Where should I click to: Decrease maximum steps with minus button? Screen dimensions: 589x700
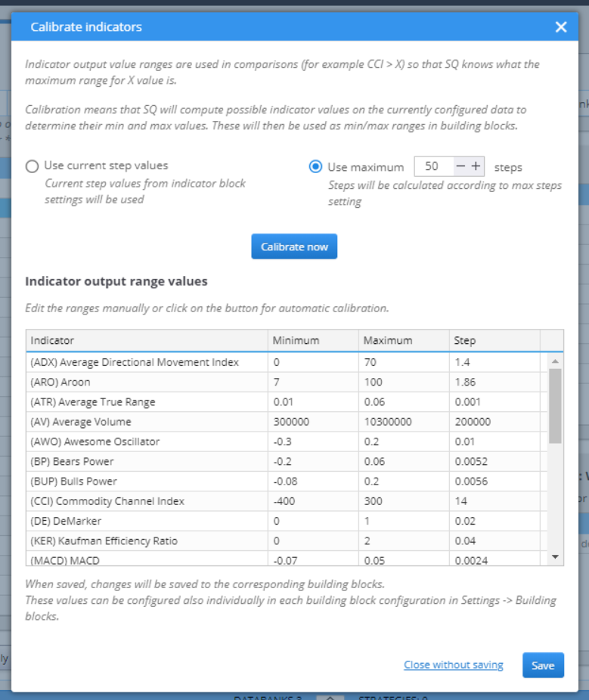pyautogui.click(x=460, y=166)
